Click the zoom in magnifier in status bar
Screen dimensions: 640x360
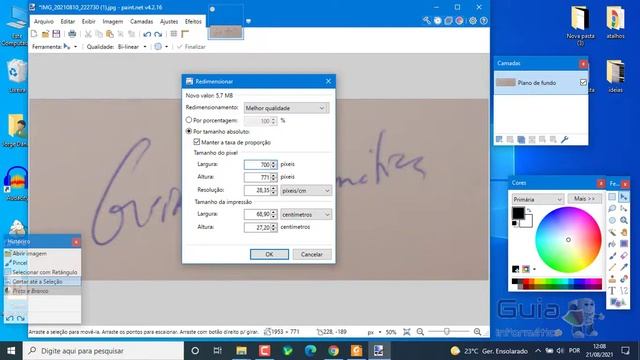click(477, 332)
